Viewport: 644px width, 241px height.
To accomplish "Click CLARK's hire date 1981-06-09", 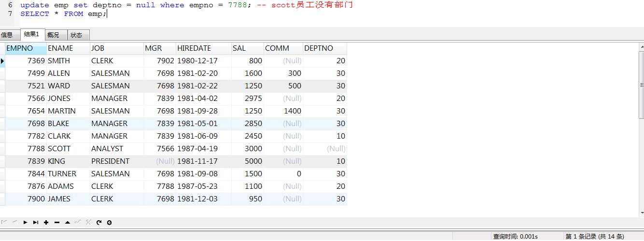I will [x=204, y=136].
